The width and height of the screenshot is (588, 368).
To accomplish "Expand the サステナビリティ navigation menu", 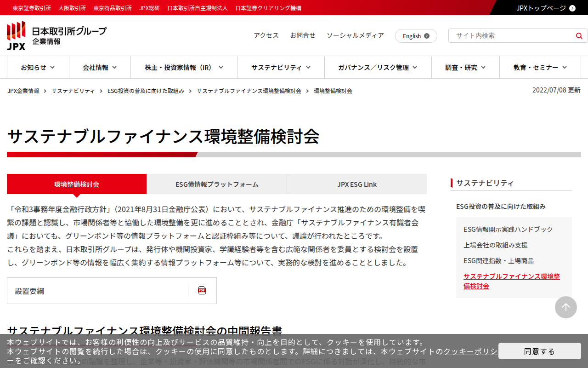I will (x=281, y=68).
